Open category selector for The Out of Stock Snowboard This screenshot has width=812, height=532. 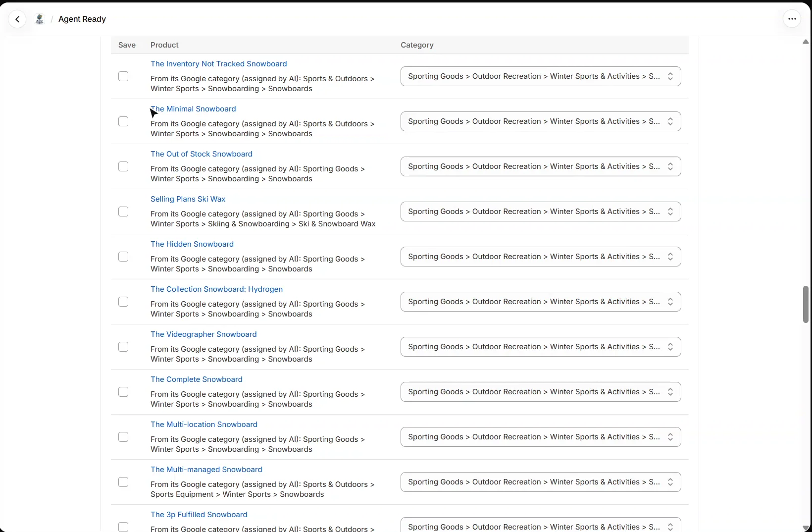[541, 166]
